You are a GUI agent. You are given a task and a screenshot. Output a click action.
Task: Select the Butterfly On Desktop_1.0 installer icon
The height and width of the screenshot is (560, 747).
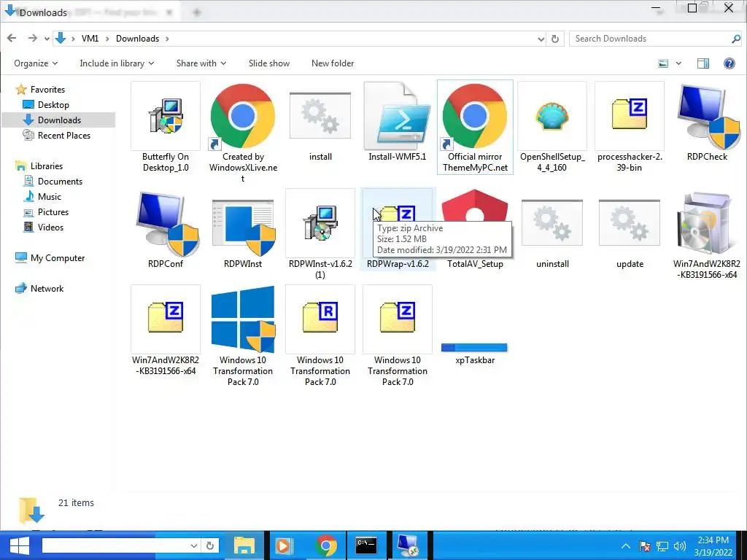click(x=166, y=116)
